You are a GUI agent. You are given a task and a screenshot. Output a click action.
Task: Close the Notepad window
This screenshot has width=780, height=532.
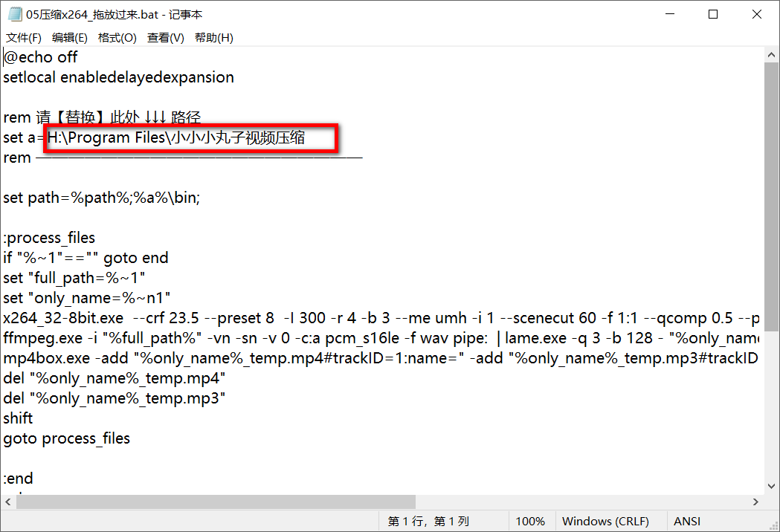pyautogui.click(x=755, y=14)
